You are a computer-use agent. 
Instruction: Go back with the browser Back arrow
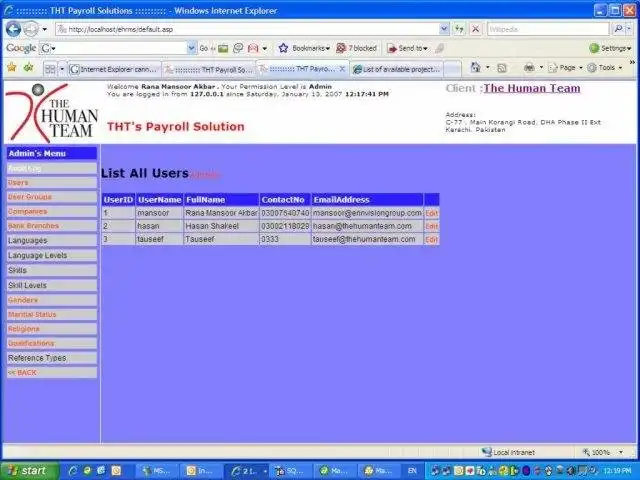[x=13, y=29]
